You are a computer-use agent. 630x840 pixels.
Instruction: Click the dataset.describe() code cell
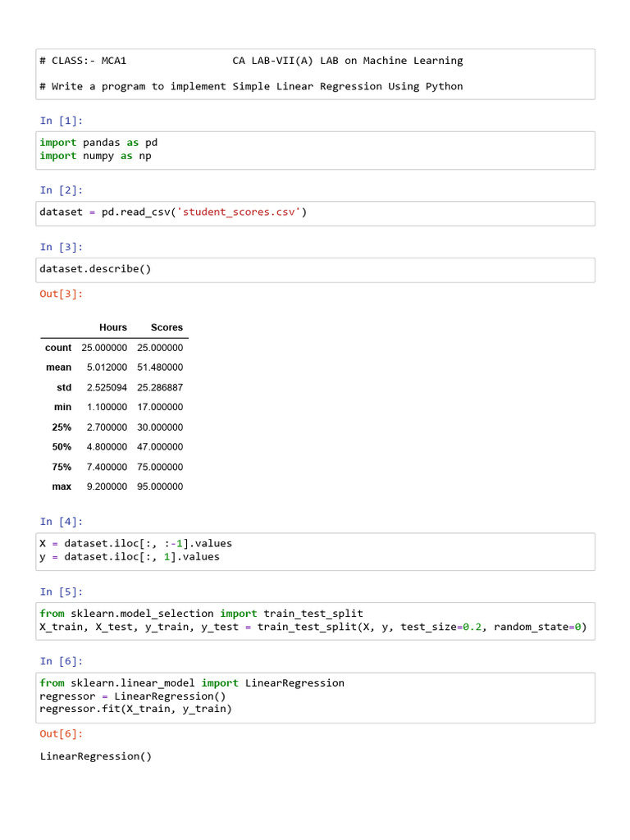(x=315, y=270)
